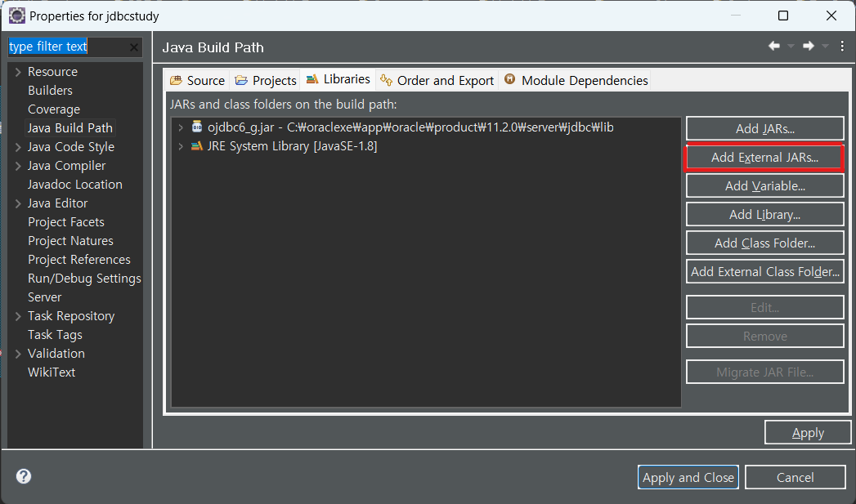Clear the filter text with X icon
This screenshot has height=504, width=856.
[x=134, y=47]
